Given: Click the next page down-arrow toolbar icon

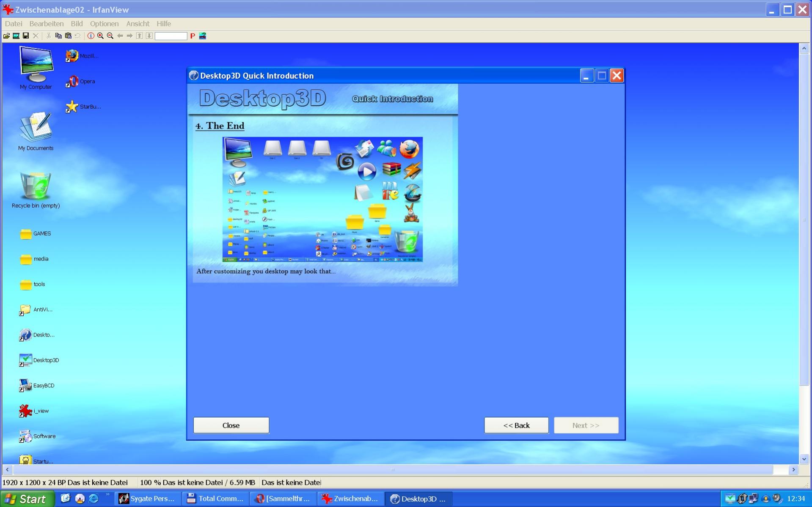Looking at the screenshot, I should click(149, 36).
